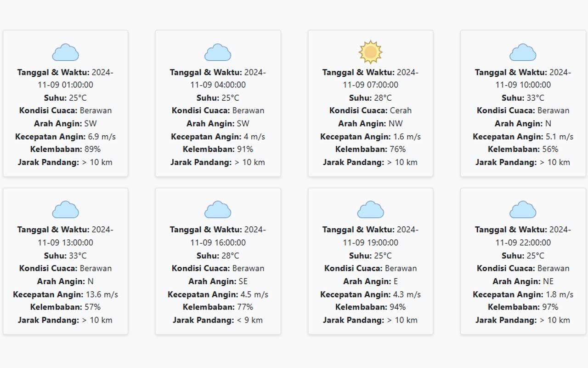
Task: Click 'Kelembaban: 89%' text
Action: [x=65, y=149]
